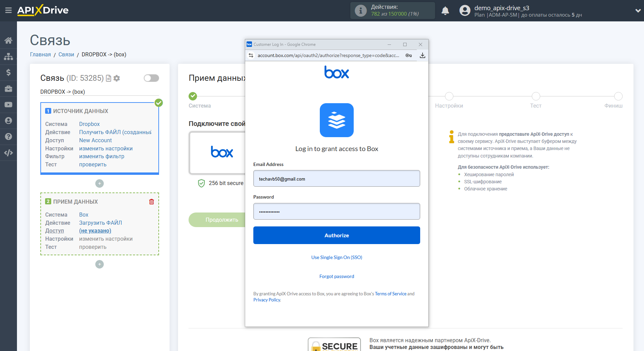Delete data receiver with the trash icon
The height and width of the screenshot is (351, 644).
click(152, 202)
